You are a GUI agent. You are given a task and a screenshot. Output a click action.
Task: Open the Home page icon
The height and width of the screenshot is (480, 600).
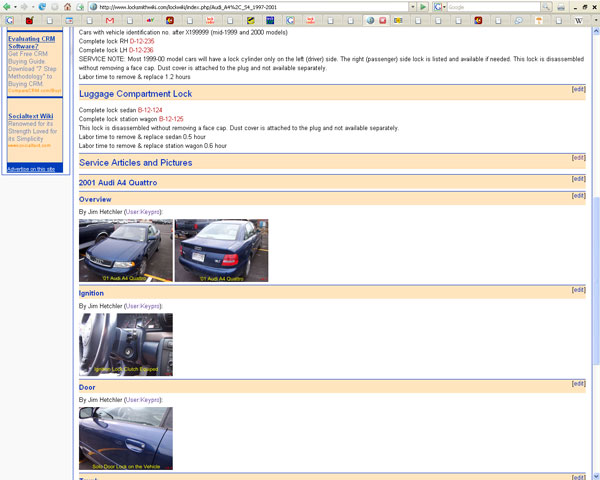pyautogui.click(x=67, y=6)
